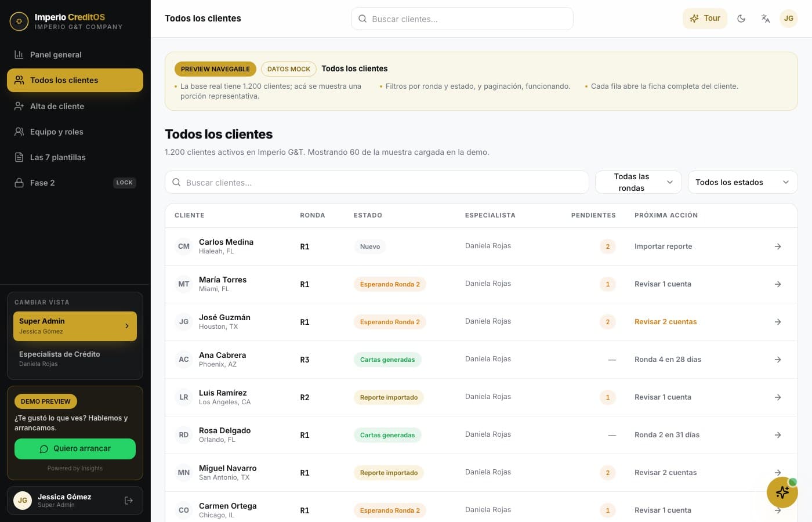Image resolution: width=812 pixels, height=522 pixels.
Task: Open María Torres row arrow
Action: tap(778, 284)
